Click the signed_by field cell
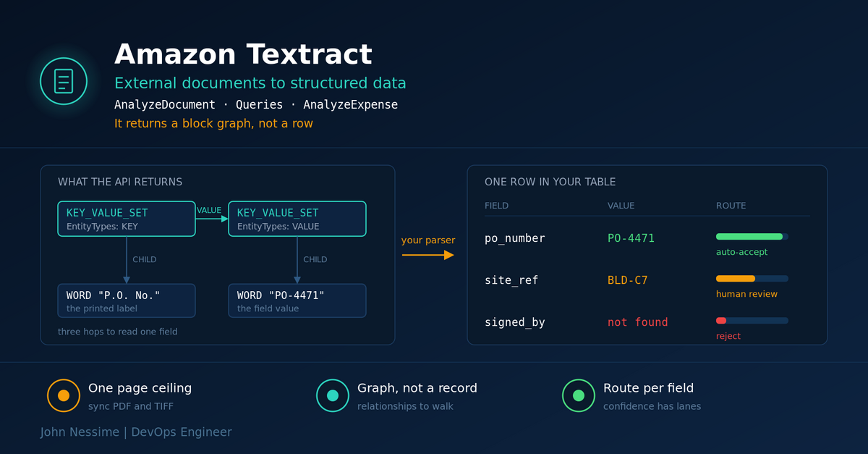Viewport: 868px width, 454px height. pyautogui.click(x=515, y=322)
